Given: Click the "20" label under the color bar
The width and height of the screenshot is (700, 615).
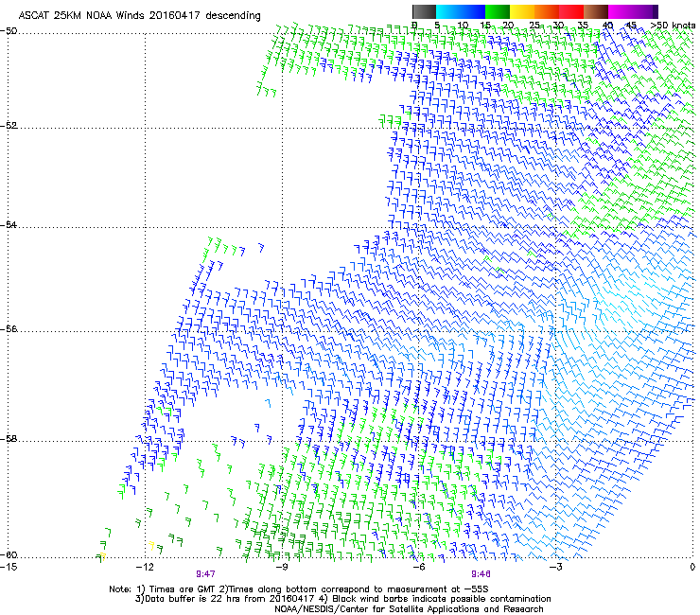Looking at the screenshot, I should tap(509, 26).
